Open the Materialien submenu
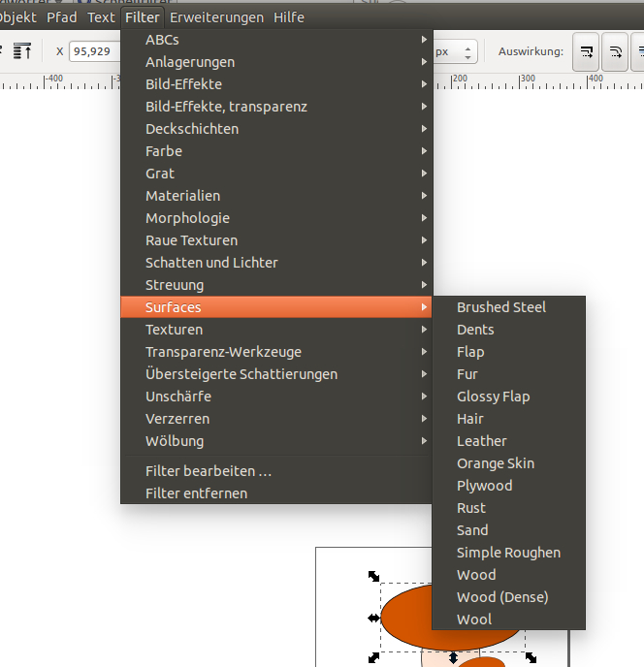The width and height of the screenshot is (644, 667). pyautogui.click(x=276, y=196)
